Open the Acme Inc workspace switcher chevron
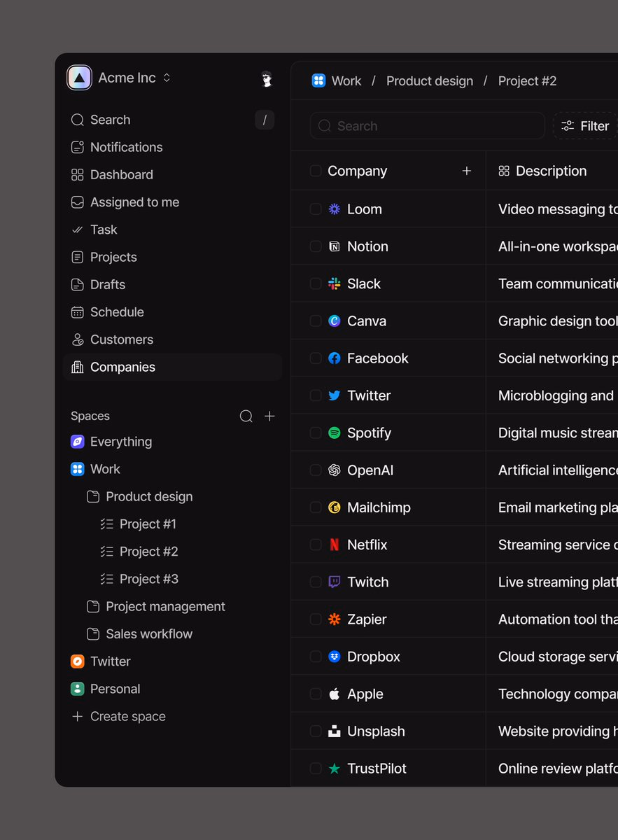Viewport: 618px width, 840px height. pyautogui.click(x=167, y=78)
